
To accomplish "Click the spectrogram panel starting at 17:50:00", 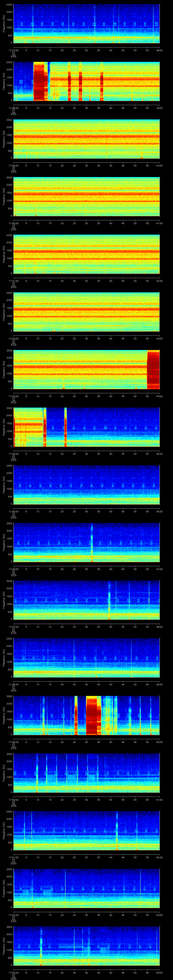I will tap(87, 773).
